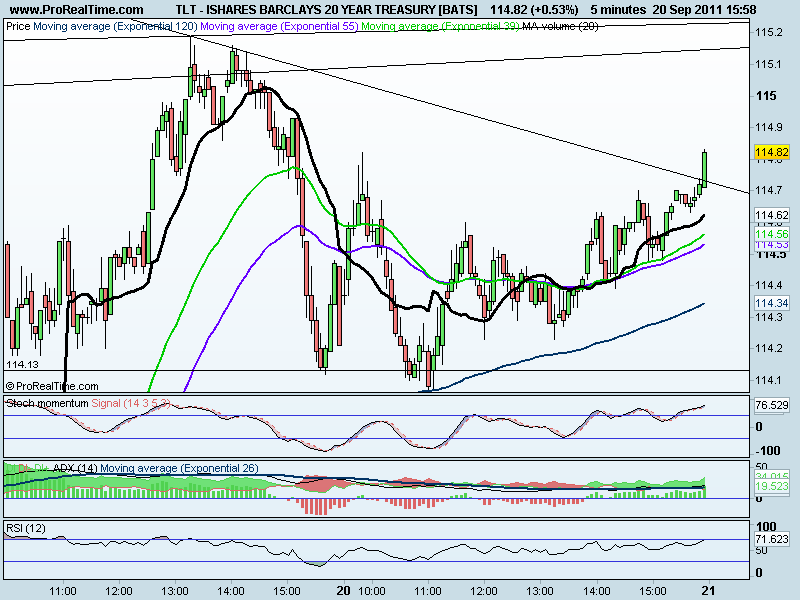Image resolution: width=800 pixels, height=600 pixels.
Task: Click the first 15:00 time axis label
Action: tap(287, 591)
